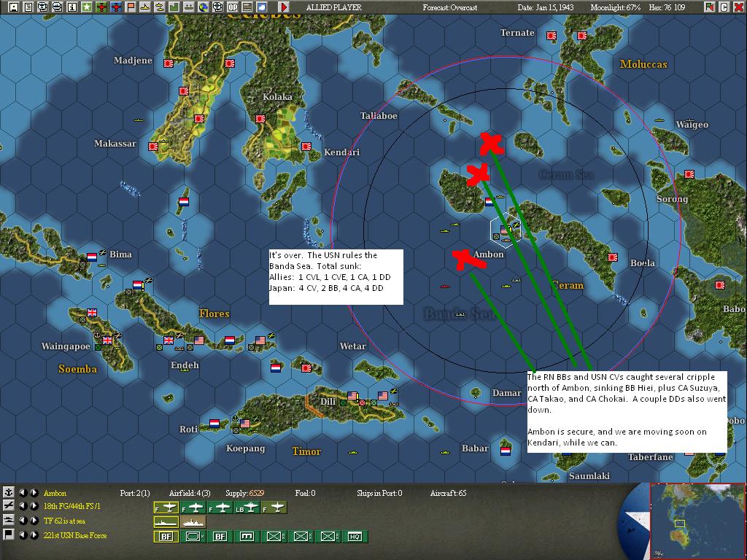Screen dimensions: 747x560
Task: Select red plane on green background icon
Action: 101,7
